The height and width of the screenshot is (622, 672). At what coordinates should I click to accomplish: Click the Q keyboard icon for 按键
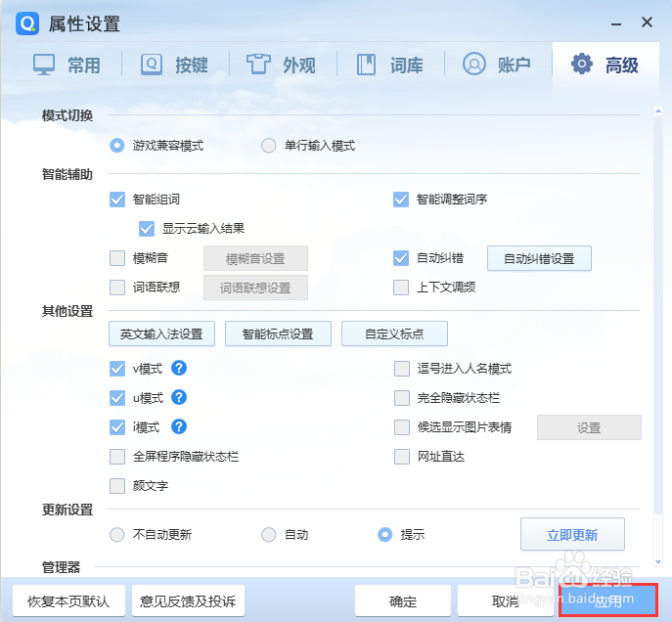[x=152, y=65]
